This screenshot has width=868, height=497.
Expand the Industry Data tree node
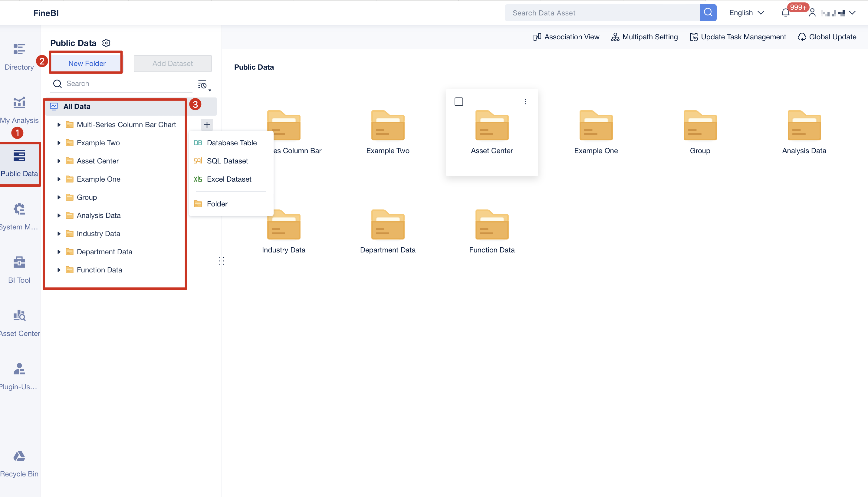pos(59,233)
